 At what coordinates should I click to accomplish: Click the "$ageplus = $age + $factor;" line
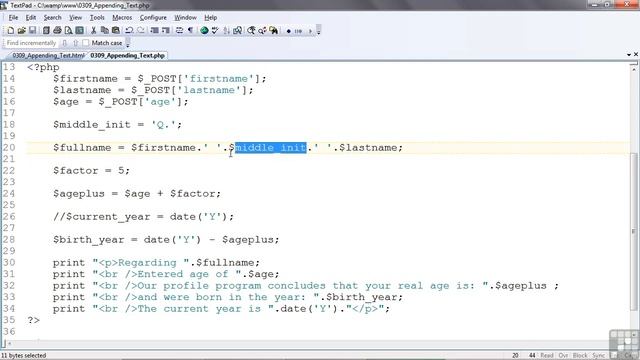pyautogui.click(x=137, y=193)
